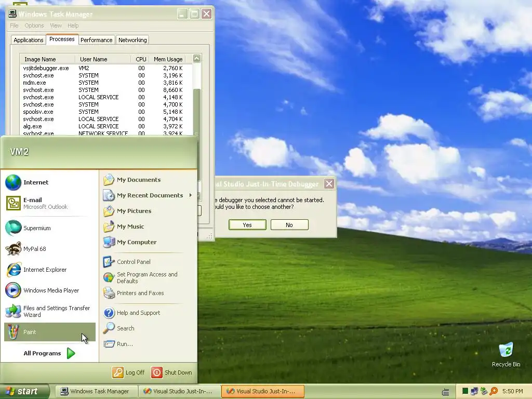
Task: Launch Paint from Start menu
Action: tap(49, 332)
